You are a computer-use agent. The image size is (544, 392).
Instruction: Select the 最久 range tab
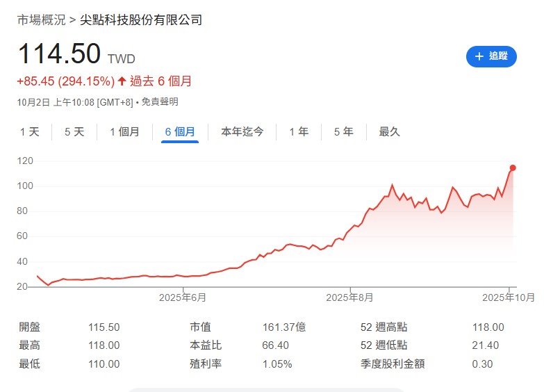coord(389,132)
